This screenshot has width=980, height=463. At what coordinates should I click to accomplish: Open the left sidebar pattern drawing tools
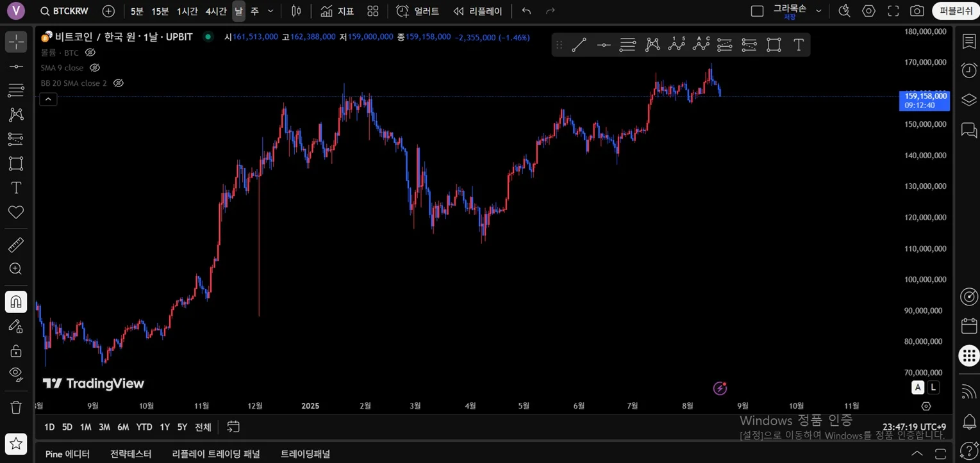pyautogui.click(x=16, y=115)
